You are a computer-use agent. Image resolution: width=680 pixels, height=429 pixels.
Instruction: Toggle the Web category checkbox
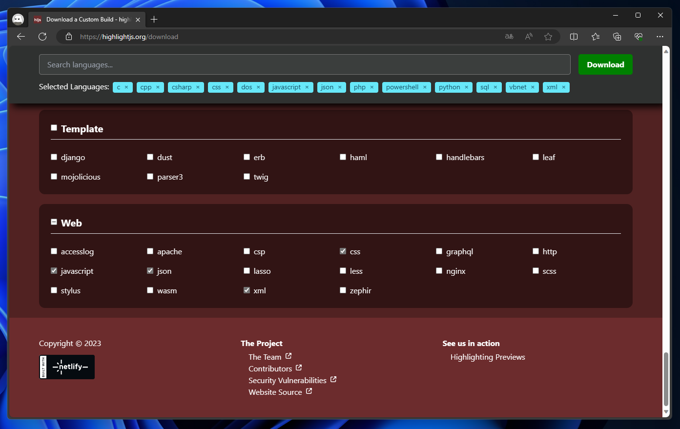54,222
